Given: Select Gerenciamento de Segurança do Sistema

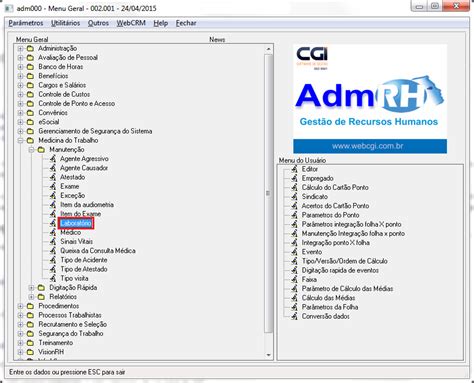Looking at the screenshot, I should pyautogui.click(x=95, y=131).
